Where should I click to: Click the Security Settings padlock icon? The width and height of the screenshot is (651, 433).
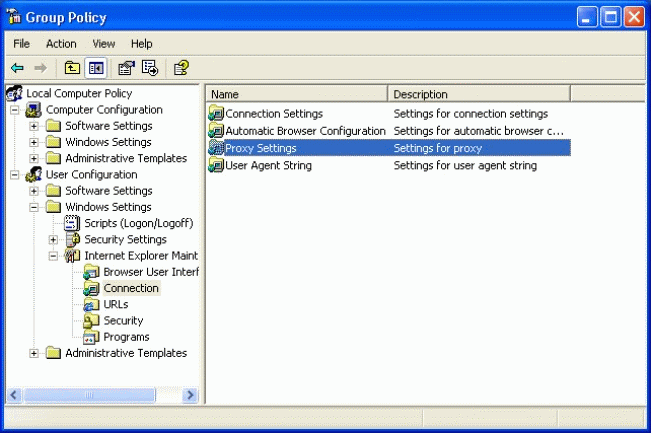click(x=73, y=240)
